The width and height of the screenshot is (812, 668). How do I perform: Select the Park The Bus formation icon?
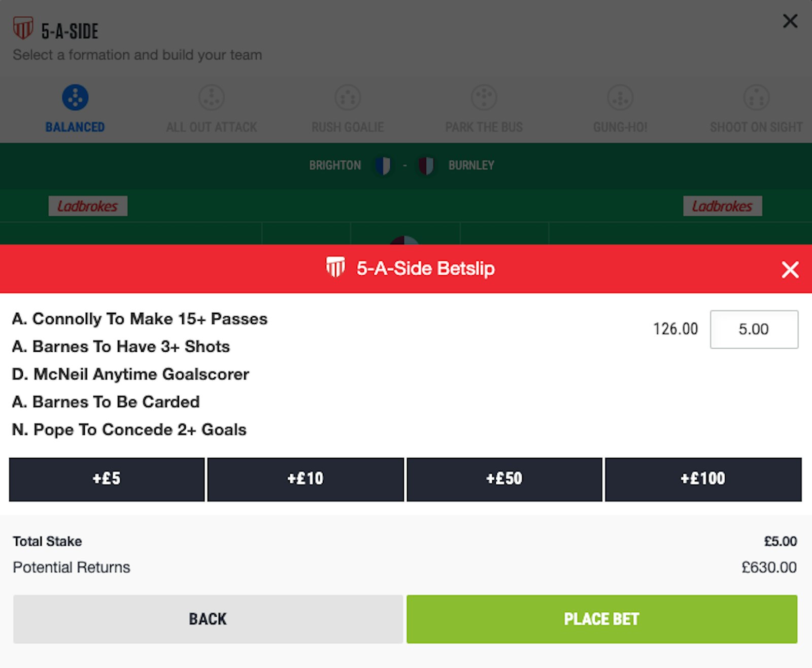click(484, 97)
